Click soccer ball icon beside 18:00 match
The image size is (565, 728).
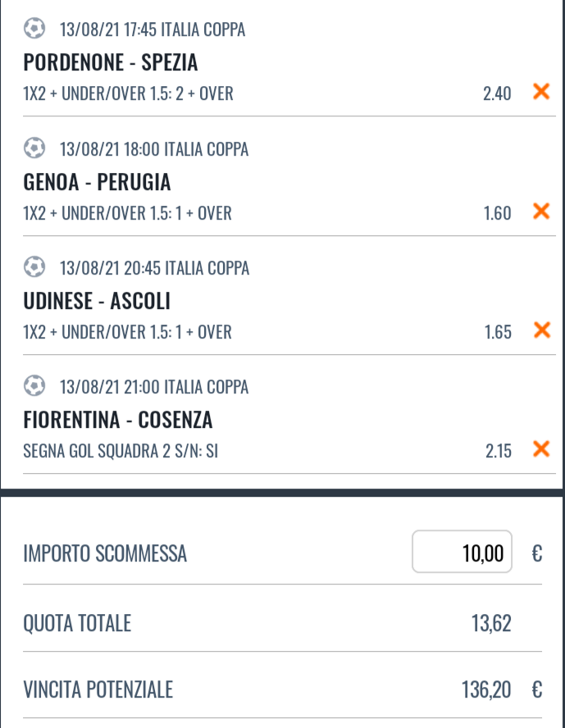coord(34,148)
